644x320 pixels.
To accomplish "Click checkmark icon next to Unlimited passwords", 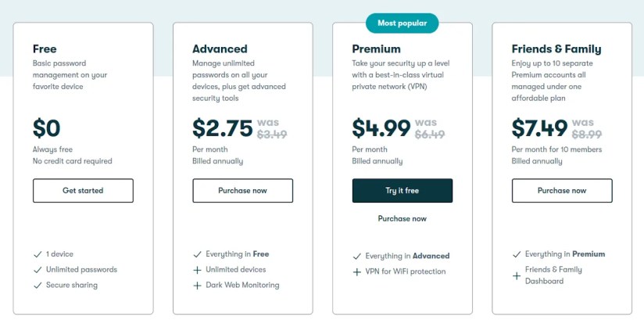I will pyautogui.click(x=38, y=270).
